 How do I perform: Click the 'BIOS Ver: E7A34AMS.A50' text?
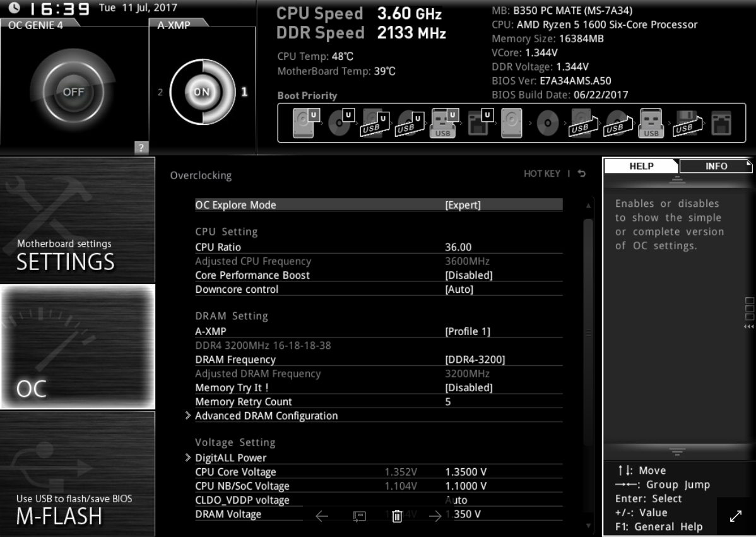[551, 81]
